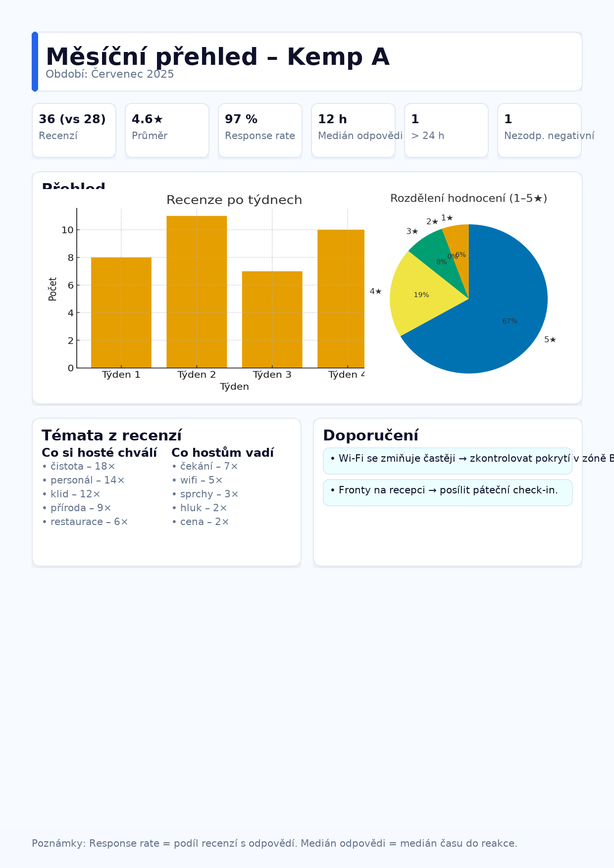Click the 'Rozdělení hodnocení (1–5★)' pie title
This screenshot has width=614, height=868.
(468, 198)
